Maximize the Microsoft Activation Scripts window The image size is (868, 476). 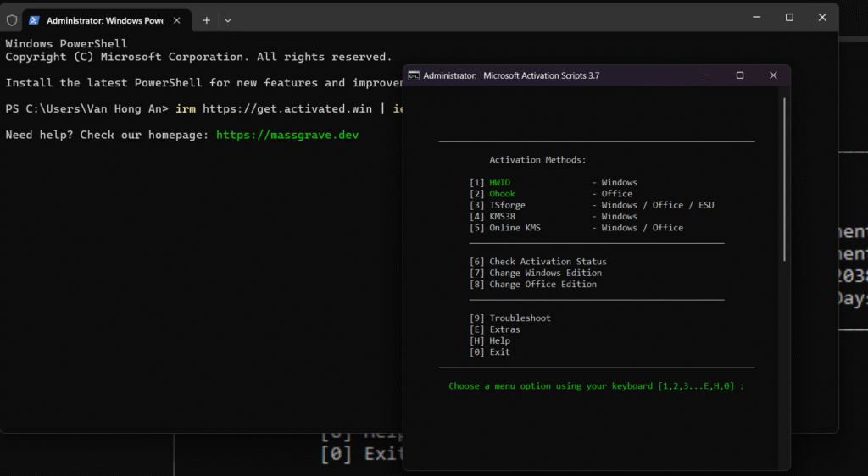740,75
